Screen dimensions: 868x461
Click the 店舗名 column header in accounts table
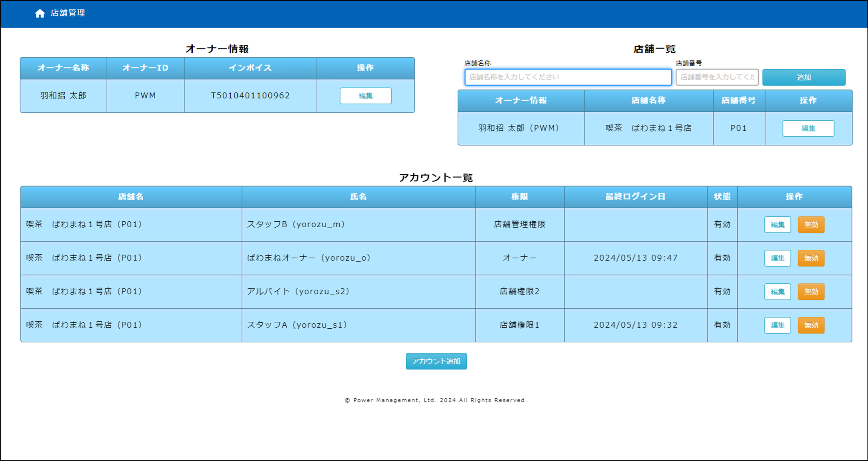(131, 197)
